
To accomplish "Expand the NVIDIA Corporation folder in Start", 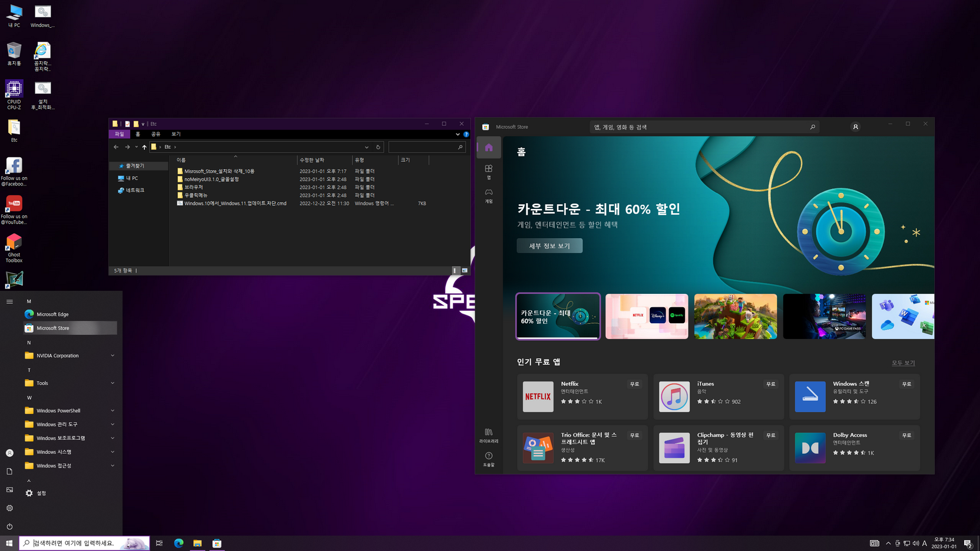I will [71, 356].
